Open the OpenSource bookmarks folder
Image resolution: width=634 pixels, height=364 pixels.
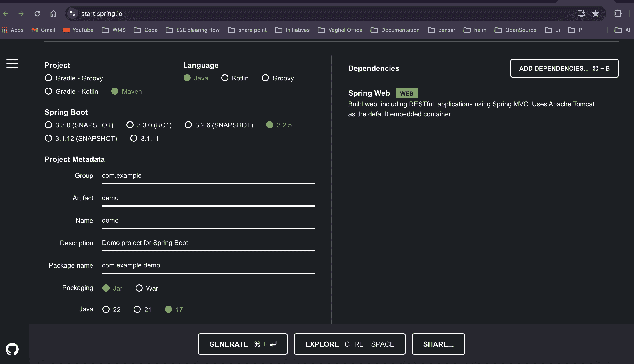[x=516, y=30]
